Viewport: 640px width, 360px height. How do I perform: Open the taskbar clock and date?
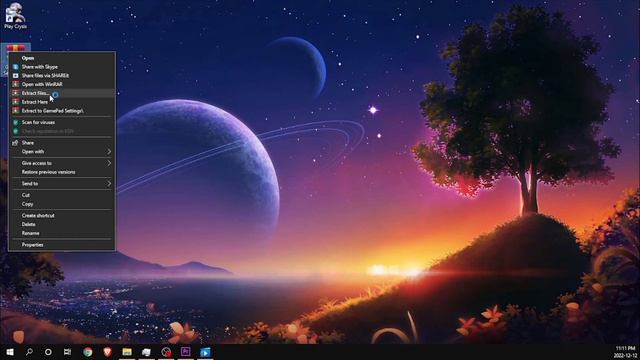click(626, 352)
